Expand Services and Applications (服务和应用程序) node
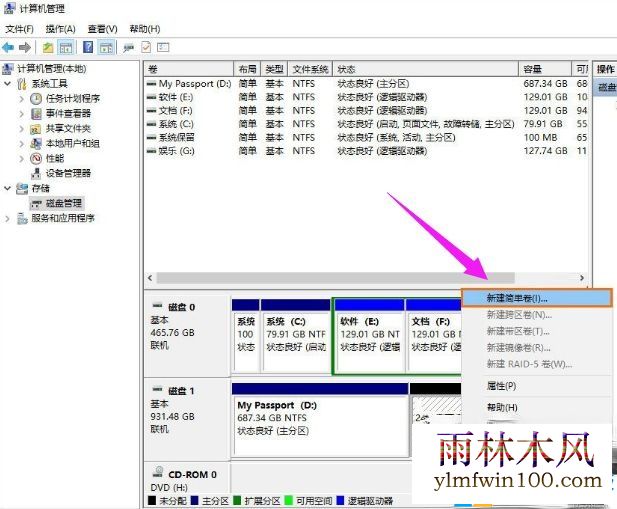The height and width of the screenshot is (509, 617). tap(7, 218)
